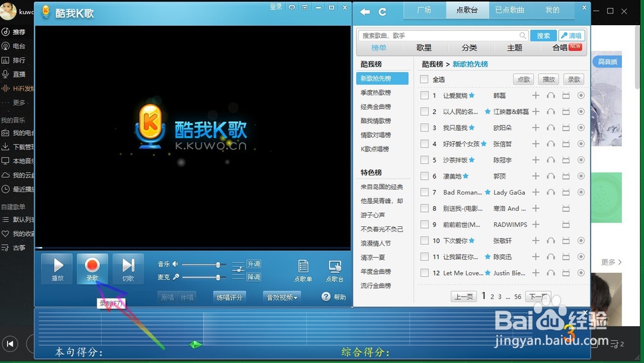Click the back arrow in song panel
Image resolution: width=644 pixels, height=363 pixels.
click(x=365, y=12)
